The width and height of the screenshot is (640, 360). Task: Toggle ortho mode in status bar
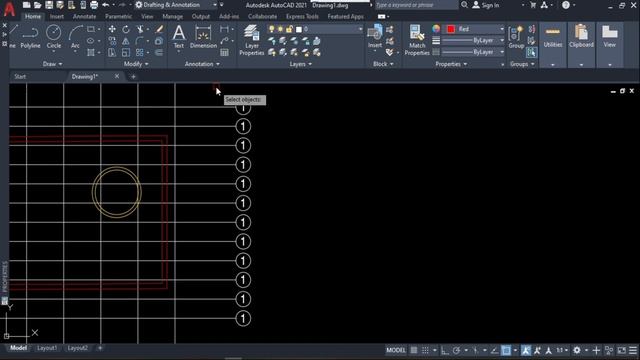point(444,350)
